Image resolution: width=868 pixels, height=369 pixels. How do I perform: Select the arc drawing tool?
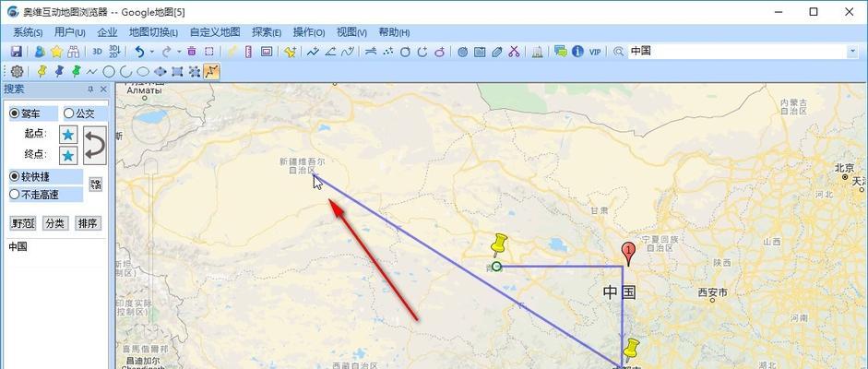pyautogui.click(x=126, y=71)
